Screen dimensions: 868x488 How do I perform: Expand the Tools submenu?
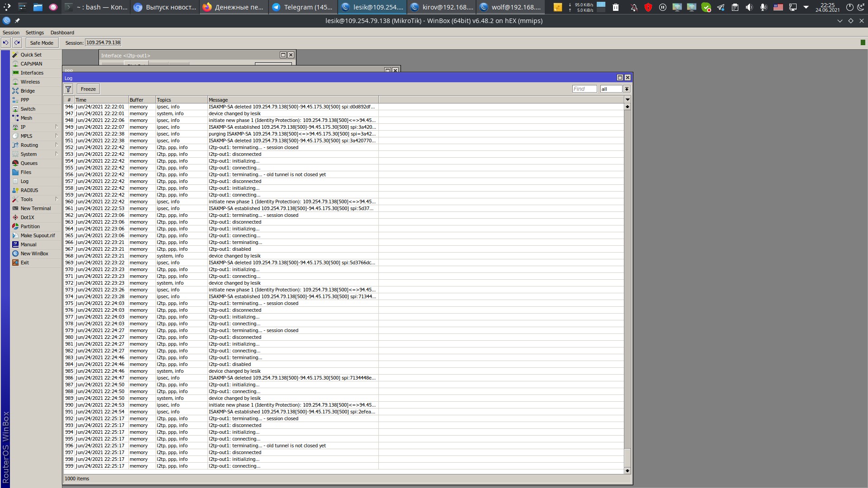(x=57, y=199)
